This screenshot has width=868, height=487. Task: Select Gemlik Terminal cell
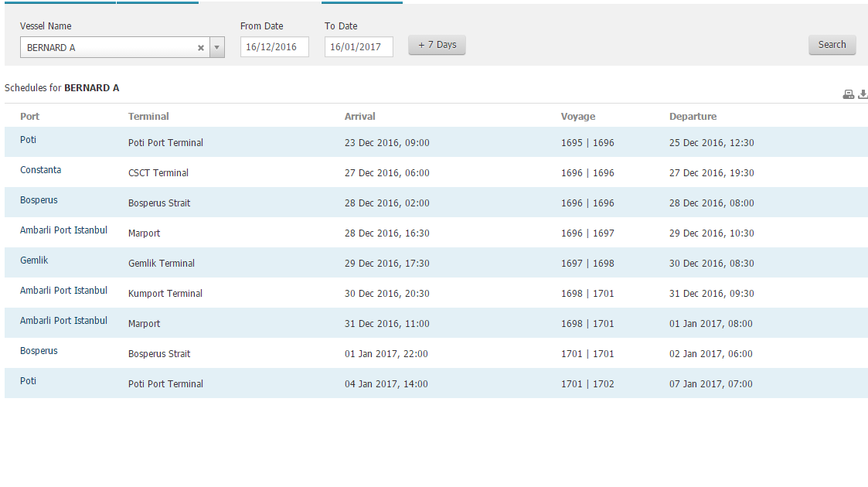(162, 264)
